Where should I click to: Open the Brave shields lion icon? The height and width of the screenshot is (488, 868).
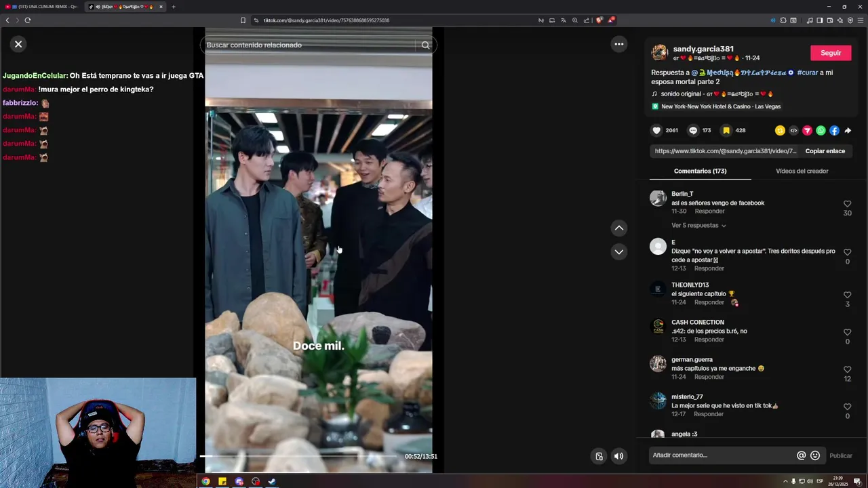(599, 20)
